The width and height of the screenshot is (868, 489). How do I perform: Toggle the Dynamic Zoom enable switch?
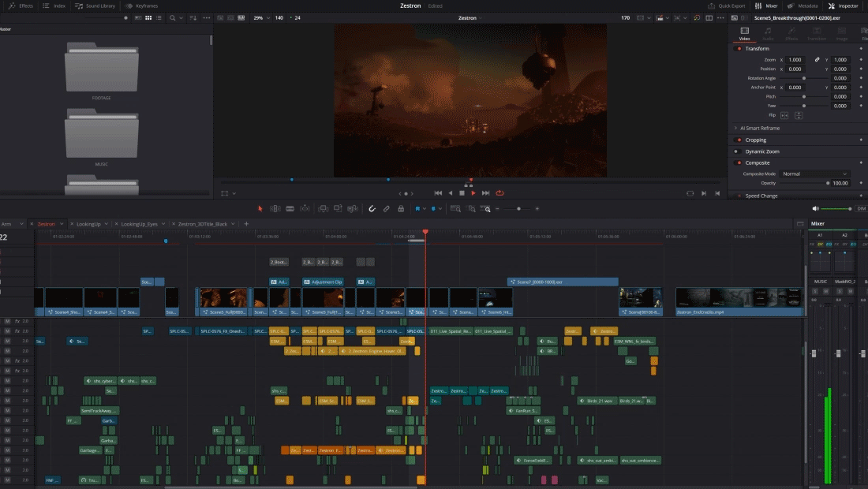(x=737, y=151)
